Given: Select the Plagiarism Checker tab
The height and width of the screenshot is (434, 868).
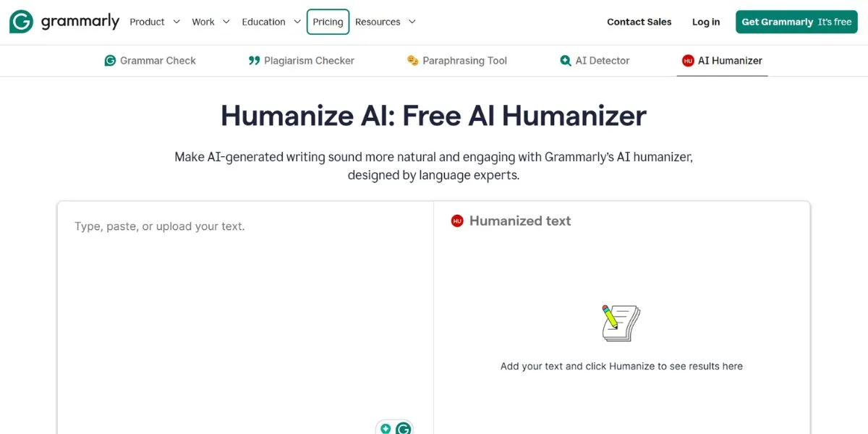Looking at the screenshot, I should [301, 60].
